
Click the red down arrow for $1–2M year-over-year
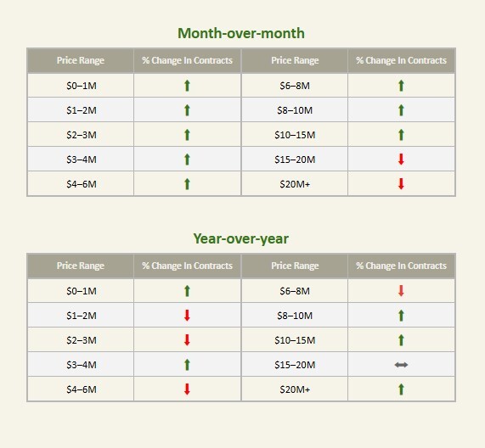tap(187, 316)
